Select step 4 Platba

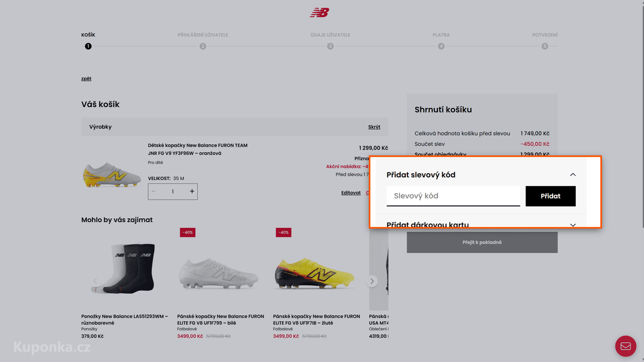(x=441, y=46)
